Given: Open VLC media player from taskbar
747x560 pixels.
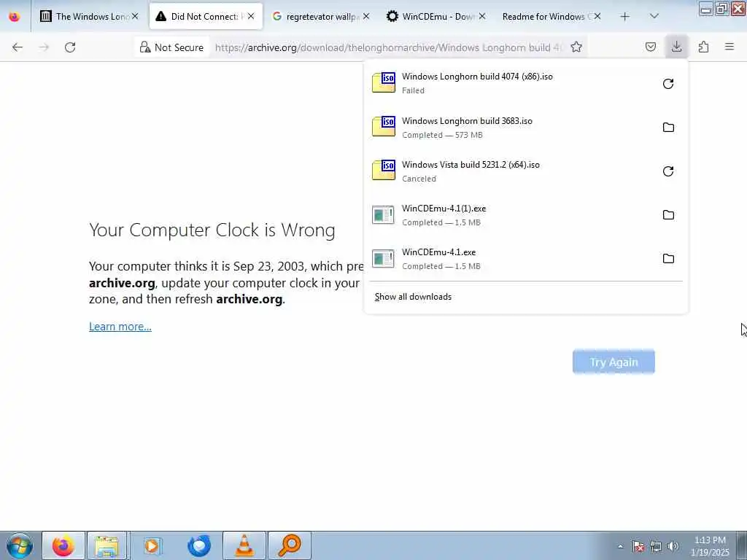Looking at the screenshot, I should (244, 545).
